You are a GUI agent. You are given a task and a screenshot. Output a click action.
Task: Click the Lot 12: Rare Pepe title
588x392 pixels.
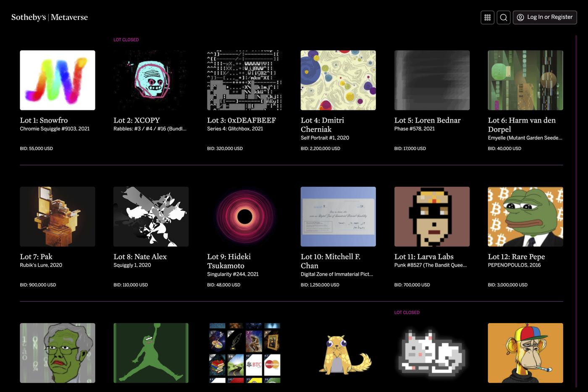point(517,256)
